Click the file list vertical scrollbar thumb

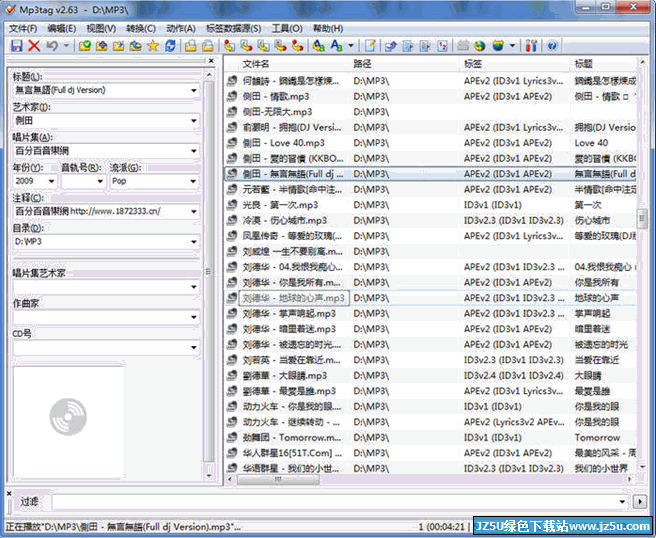click(x=642, y=218)
